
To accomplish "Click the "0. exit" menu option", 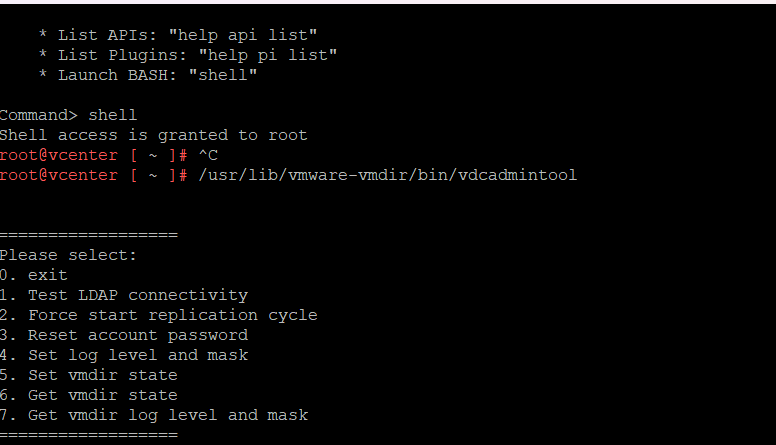I will click(x=34, y=275).
